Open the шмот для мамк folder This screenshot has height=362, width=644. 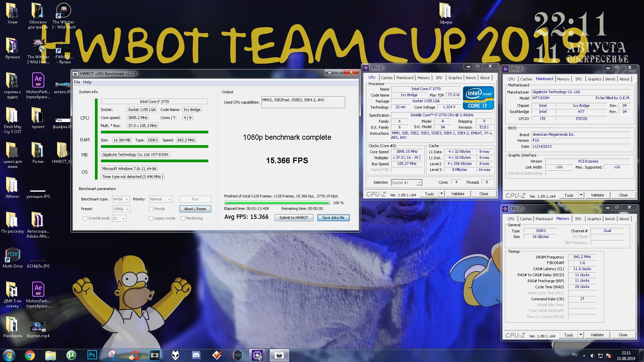click(12, 155)
